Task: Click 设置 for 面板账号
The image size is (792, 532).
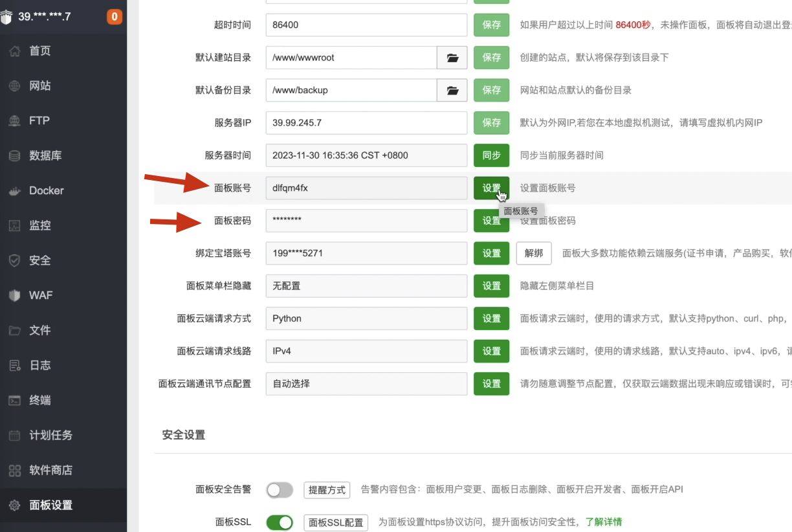Action: 492,188
